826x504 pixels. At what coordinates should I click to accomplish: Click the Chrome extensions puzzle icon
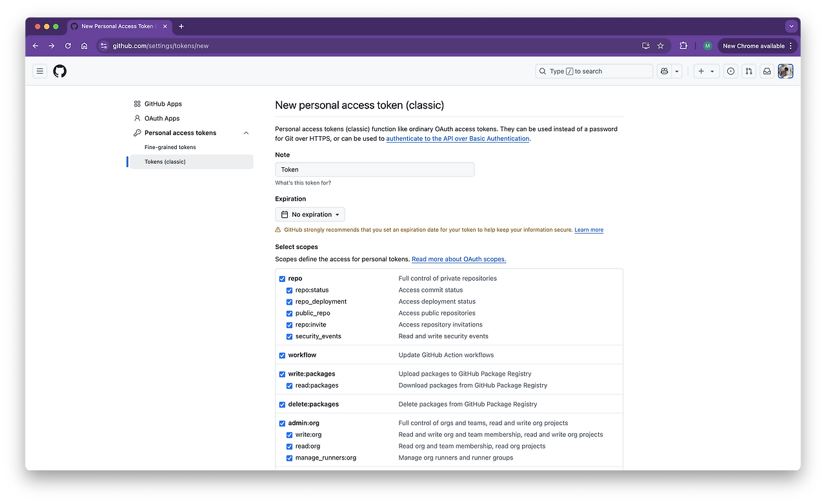point(683,46)
